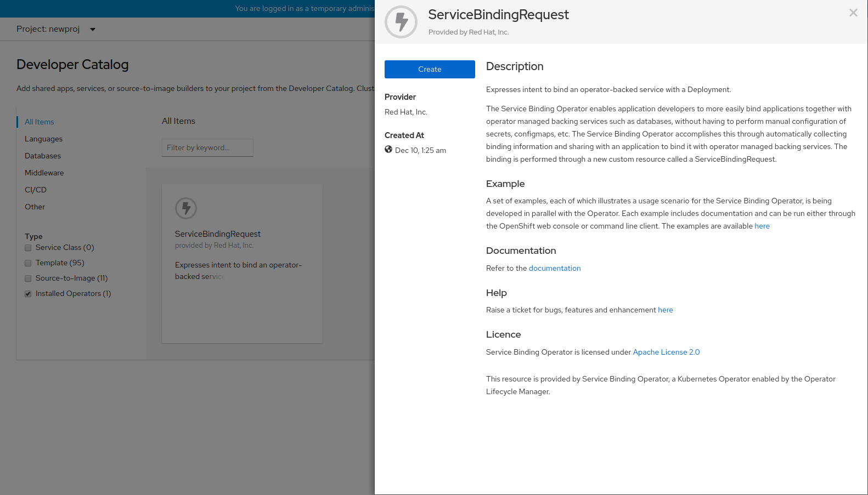Click the Licence section heading
Viewport: 868px width, 495px height.
point(504,334)
